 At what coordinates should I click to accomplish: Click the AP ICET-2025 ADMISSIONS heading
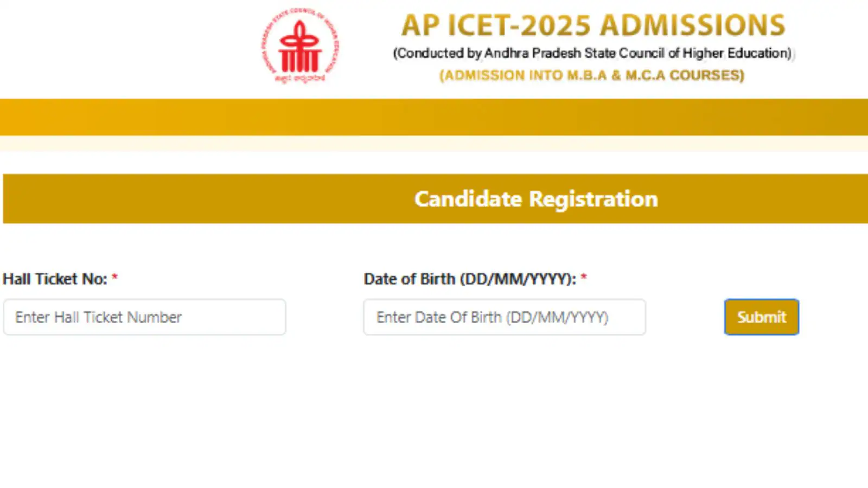coord(593,25)
